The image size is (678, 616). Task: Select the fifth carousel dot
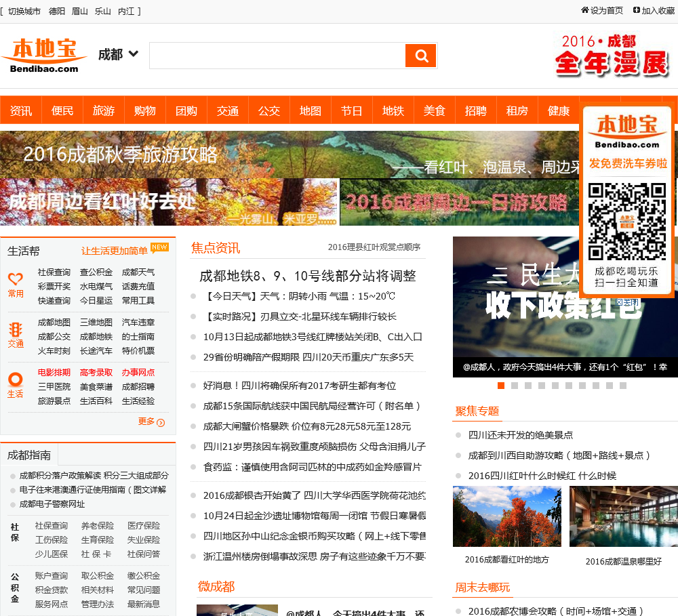click(x=555, y=385)
